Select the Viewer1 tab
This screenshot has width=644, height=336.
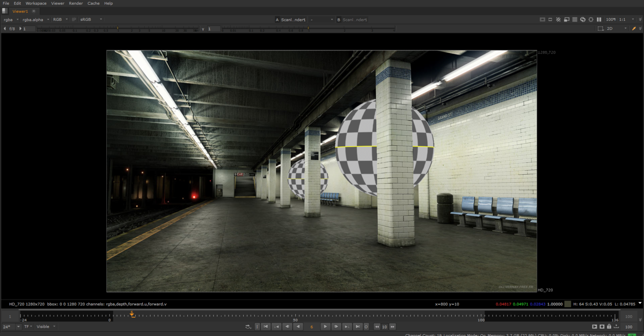coord(20,11)
